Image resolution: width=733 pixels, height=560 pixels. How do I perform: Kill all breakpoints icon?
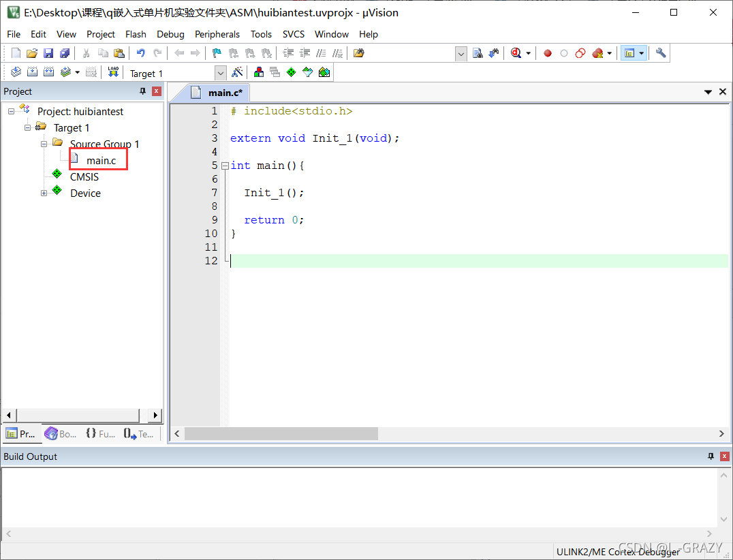tap(597, 53)
